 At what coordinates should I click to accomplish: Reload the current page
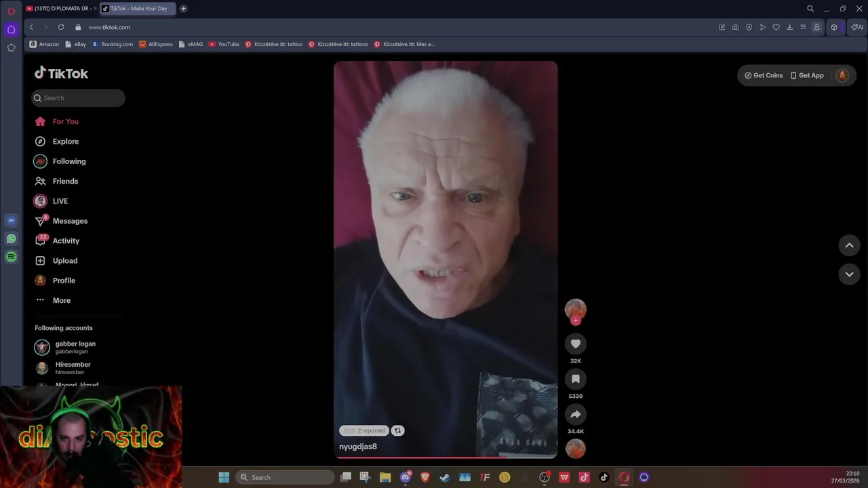(x=61, y=27)
